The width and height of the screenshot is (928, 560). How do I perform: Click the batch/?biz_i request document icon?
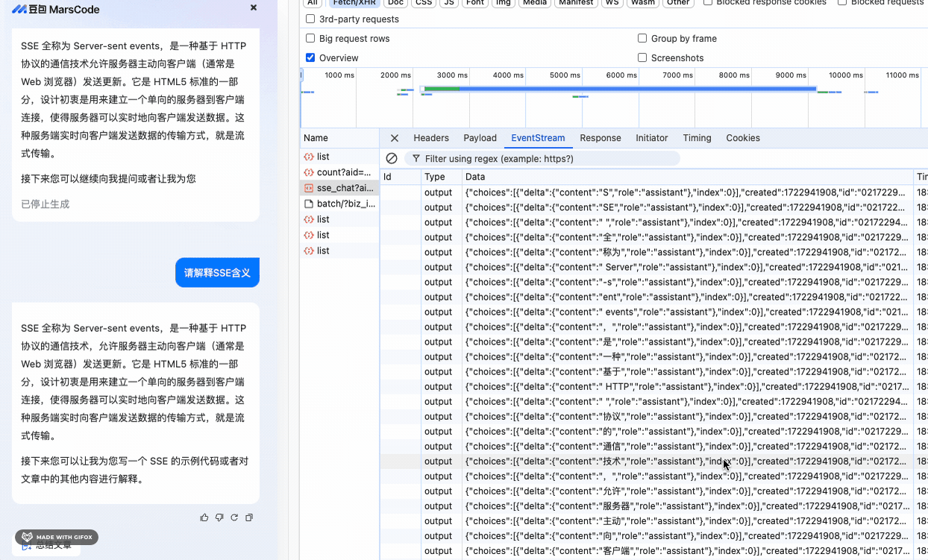click(309, 204)
